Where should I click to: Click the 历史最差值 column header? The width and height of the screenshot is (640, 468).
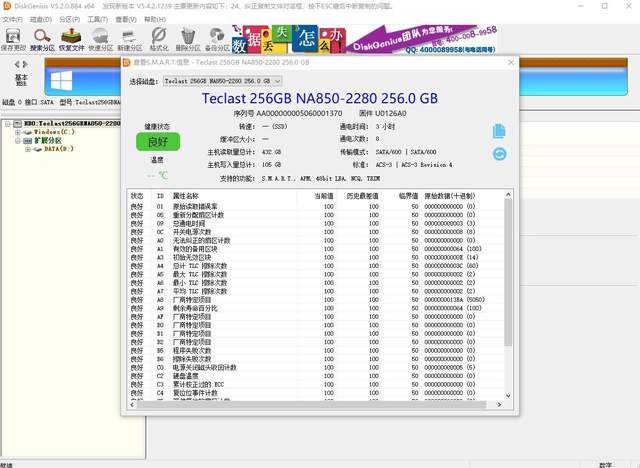click(362, 196)
